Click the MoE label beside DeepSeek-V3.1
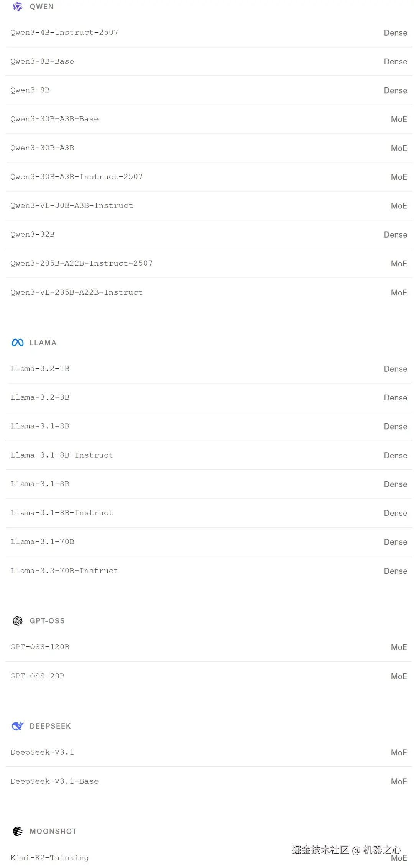The image size is (414, 868). pyautogui.click(x=399, y=753)
